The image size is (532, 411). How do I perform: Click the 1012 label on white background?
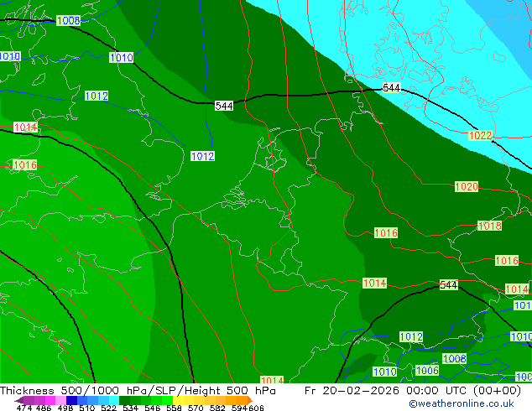(202, 156)
